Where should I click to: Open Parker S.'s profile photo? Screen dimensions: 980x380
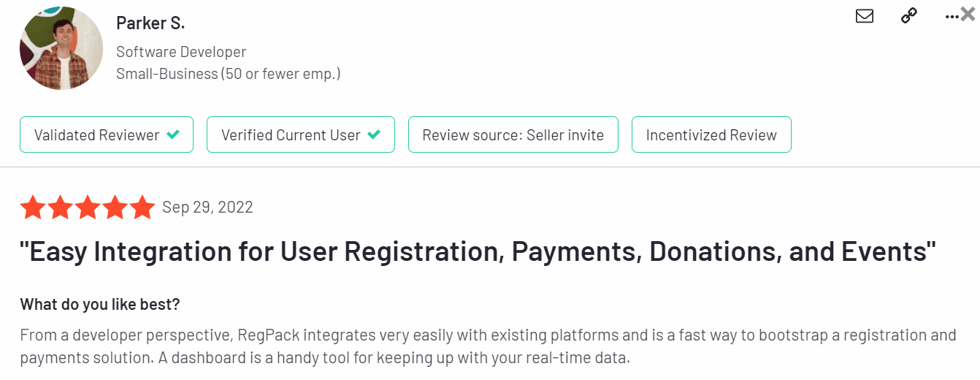(61, 49)
